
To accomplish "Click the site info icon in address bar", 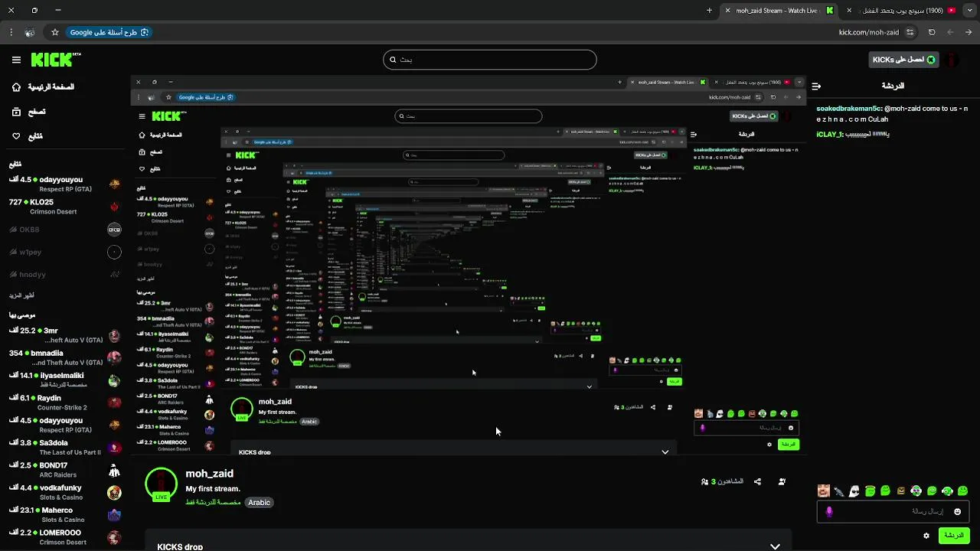I will (910, 32).
